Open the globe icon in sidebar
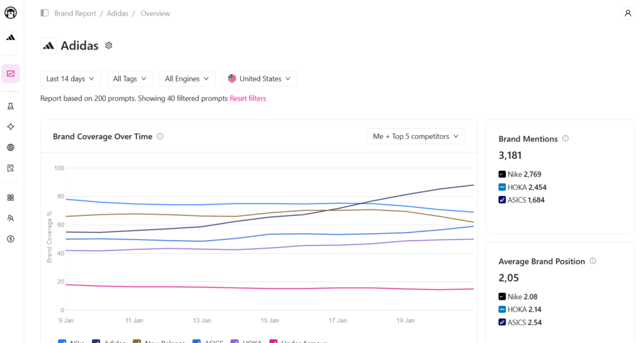This screenshot has height=343, width=644. click(11, 148)
